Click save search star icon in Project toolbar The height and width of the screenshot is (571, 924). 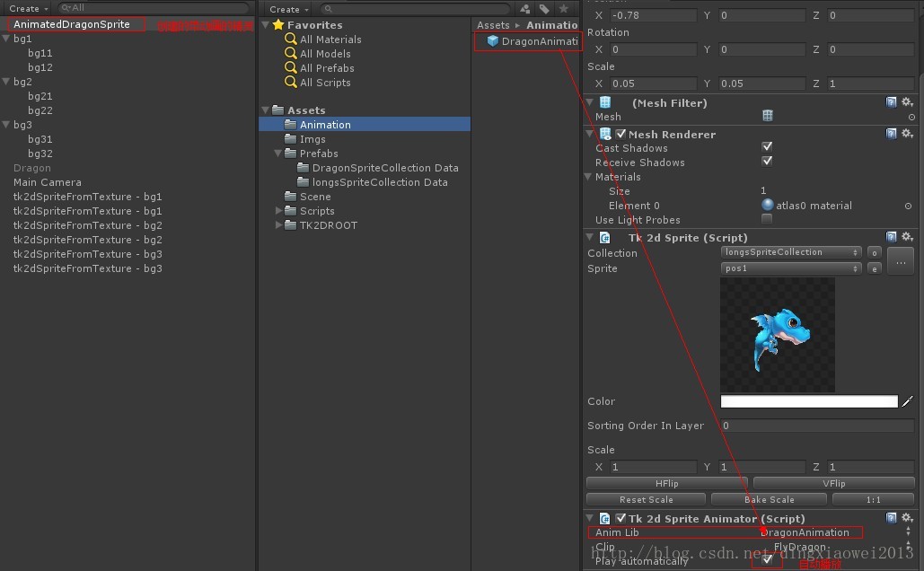coord(564,9)
